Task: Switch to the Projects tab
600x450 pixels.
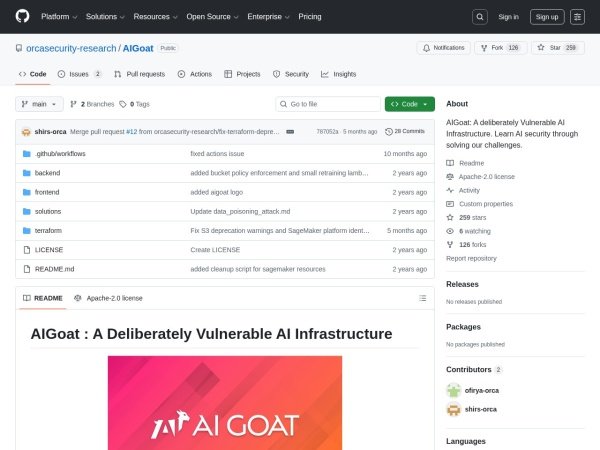Action: [242, 74]
